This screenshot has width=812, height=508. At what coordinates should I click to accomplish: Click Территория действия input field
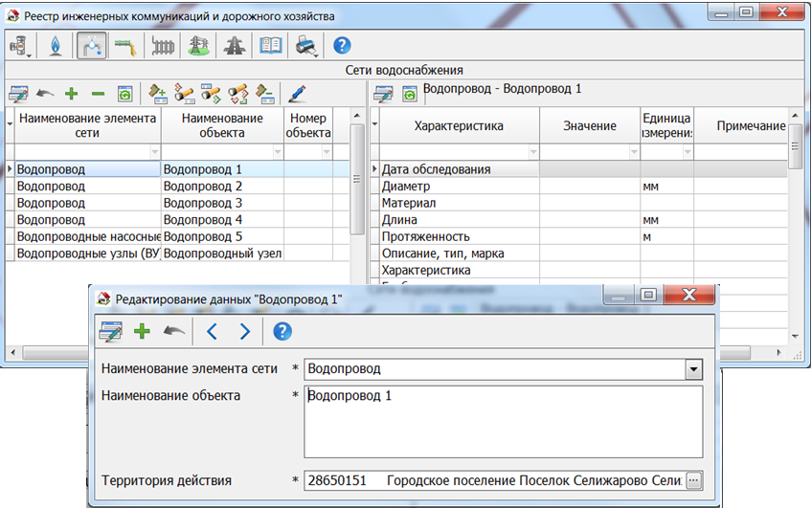click(x=494, y=480)
